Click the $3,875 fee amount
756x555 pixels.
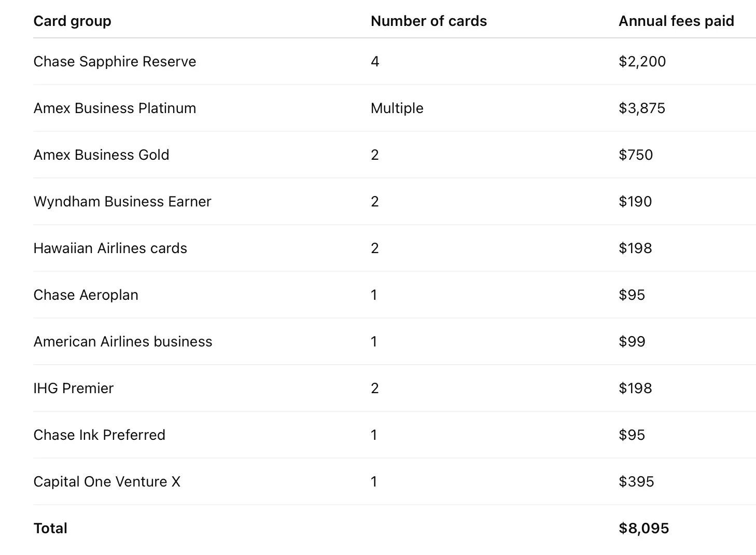[641, 108]
